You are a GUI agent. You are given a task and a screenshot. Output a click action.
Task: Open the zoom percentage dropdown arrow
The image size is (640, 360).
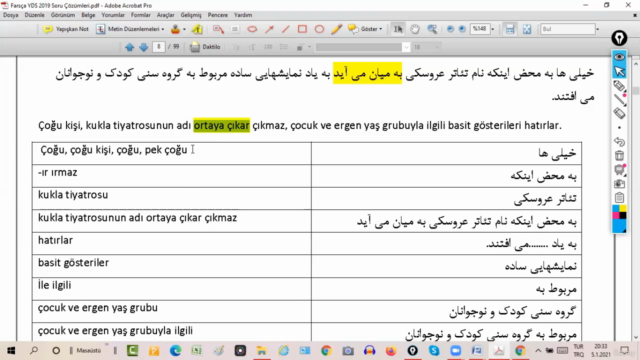tap(493, 29)
